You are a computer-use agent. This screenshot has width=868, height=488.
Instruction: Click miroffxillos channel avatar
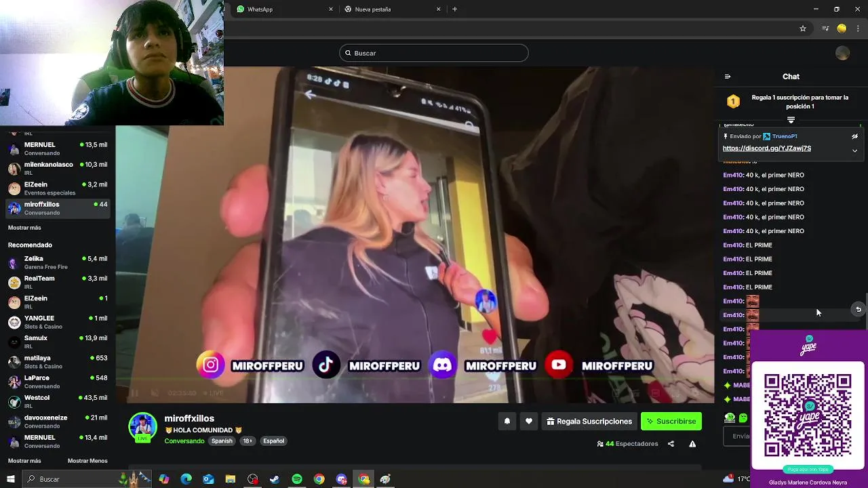(x=143, y=427)
